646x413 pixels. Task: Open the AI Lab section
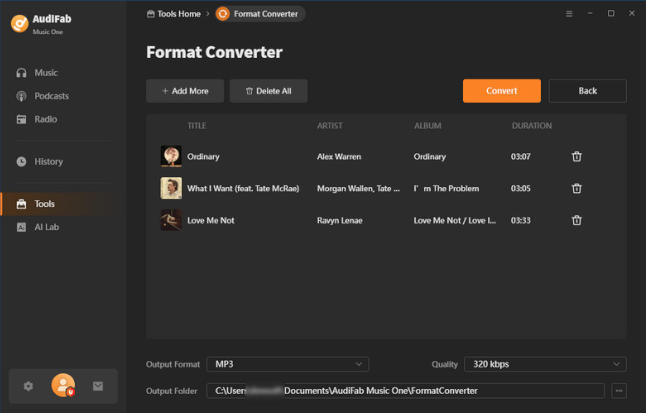pos(47,227)
